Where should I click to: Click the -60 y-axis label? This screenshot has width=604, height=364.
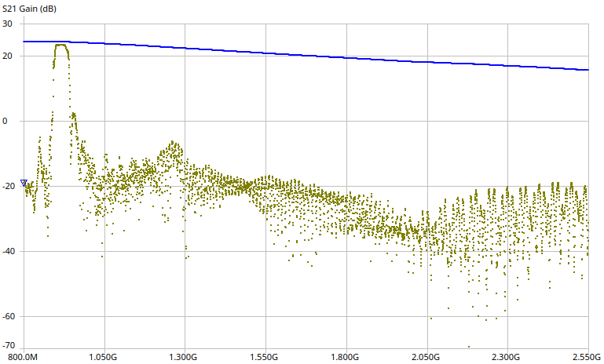tap(7, 316)
